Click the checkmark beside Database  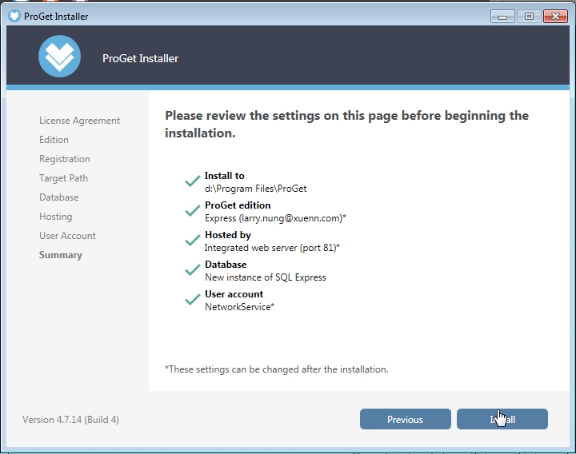pyautogui.click(x=192, y=270)
